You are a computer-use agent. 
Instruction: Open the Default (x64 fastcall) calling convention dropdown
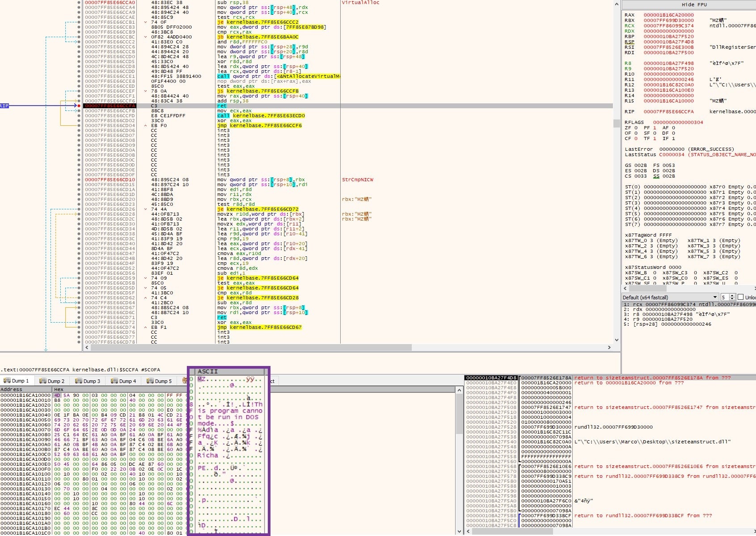pos(670,297)
